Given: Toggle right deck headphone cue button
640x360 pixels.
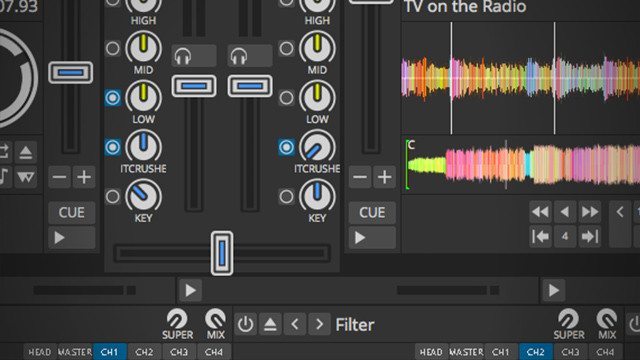Looking at the screenshot, I should coord(250,56).
